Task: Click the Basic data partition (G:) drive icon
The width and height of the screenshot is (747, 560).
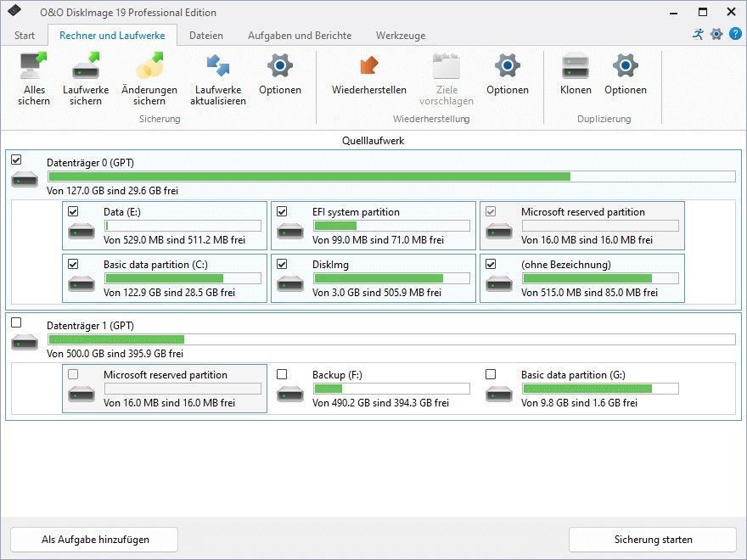Action: click(499, 395)
